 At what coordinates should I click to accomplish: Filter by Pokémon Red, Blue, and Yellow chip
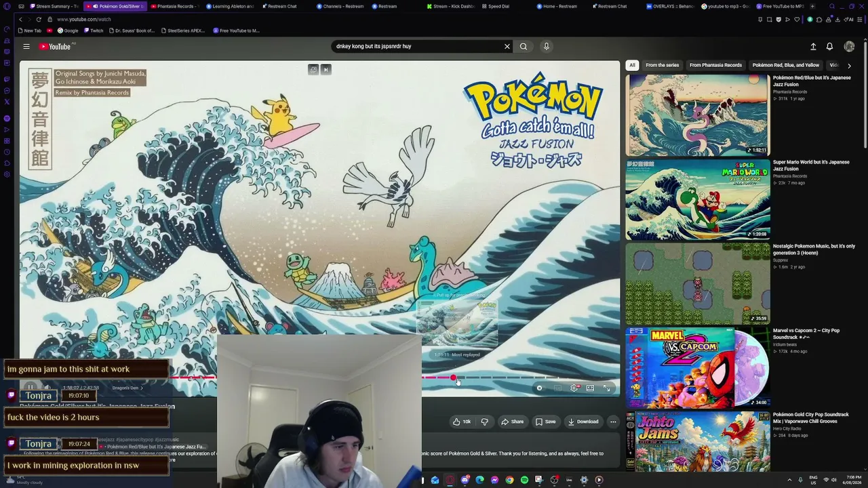pyautogui.click(x=786, y=65)
